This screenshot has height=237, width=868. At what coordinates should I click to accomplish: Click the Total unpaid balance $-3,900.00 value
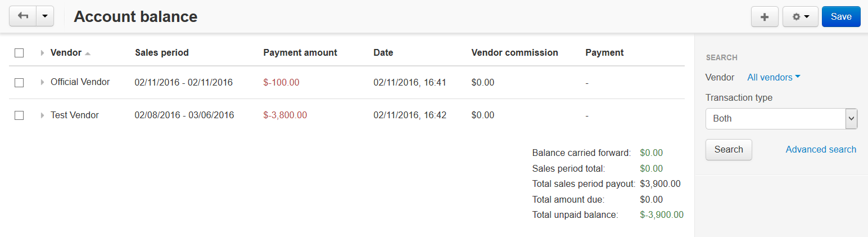(662, 214)
